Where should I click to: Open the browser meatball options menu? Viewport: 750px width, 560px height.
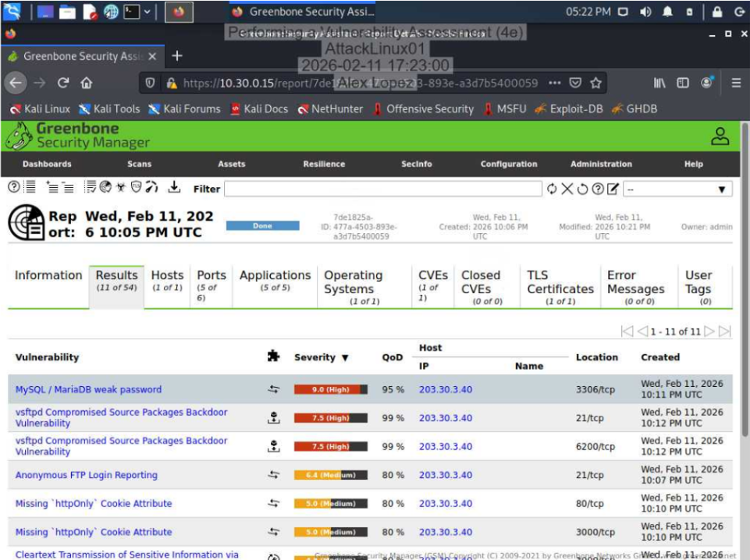tap(555, 81)
